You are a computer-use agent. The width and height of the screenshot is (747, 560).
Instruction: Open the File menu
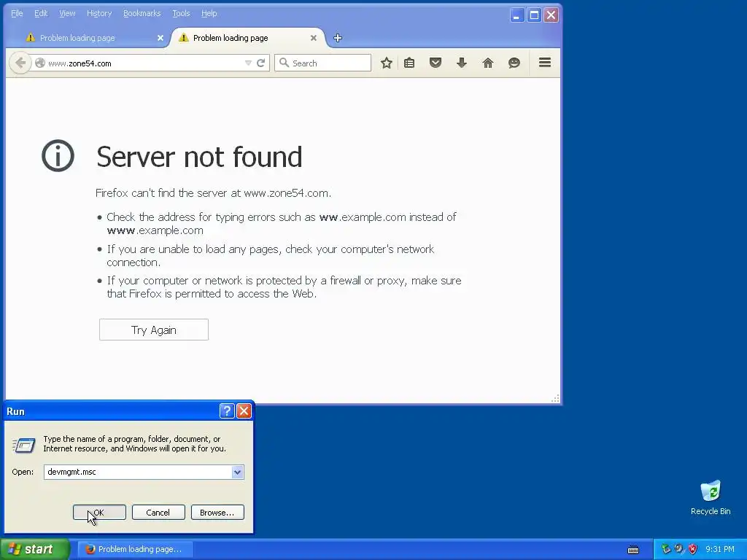pyautogui.click(x=17, y=13)
